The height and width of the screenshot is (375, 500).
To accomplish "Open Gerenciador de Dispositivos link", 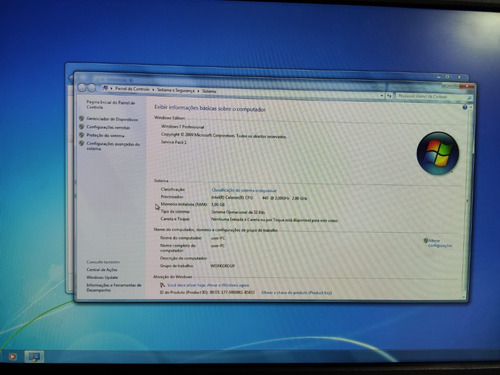I will pos(112,119).
